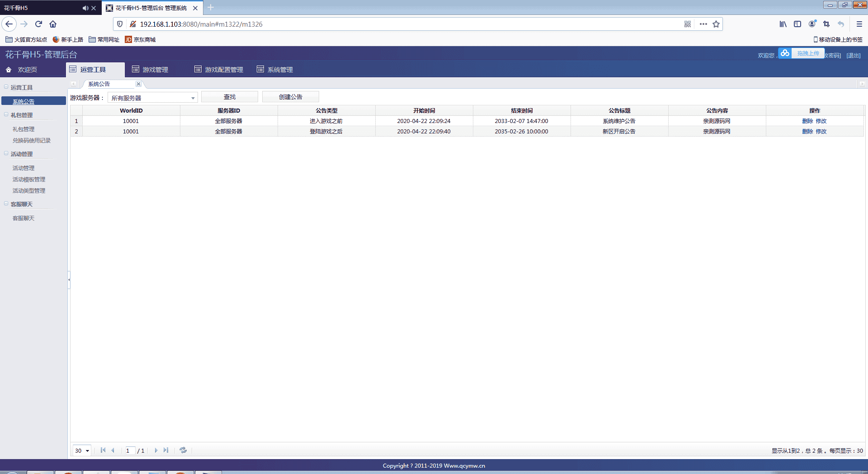Open the 活动管理 sub-item in the sidebar
This screenshot has width=868, height=474.
(x=24, y=168)
